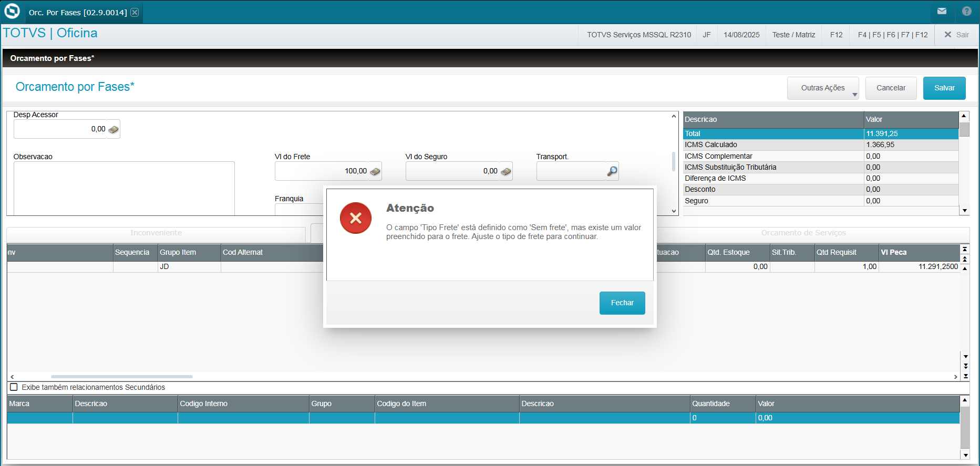The width and height of the screenshot is (980, 466).
Task: Click the Sequencia column header
Action: [136, 253]
